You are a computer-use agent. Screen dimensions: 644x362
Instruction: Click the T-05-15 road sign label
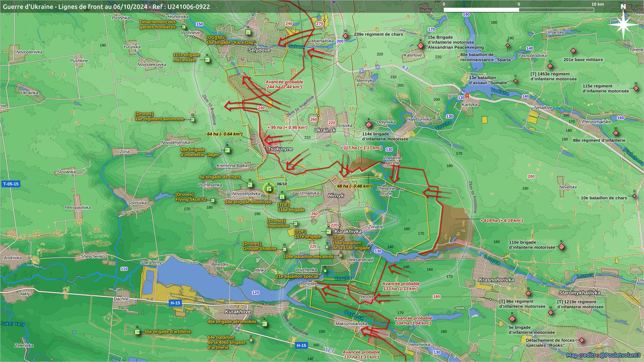click(x=11, y=184)
